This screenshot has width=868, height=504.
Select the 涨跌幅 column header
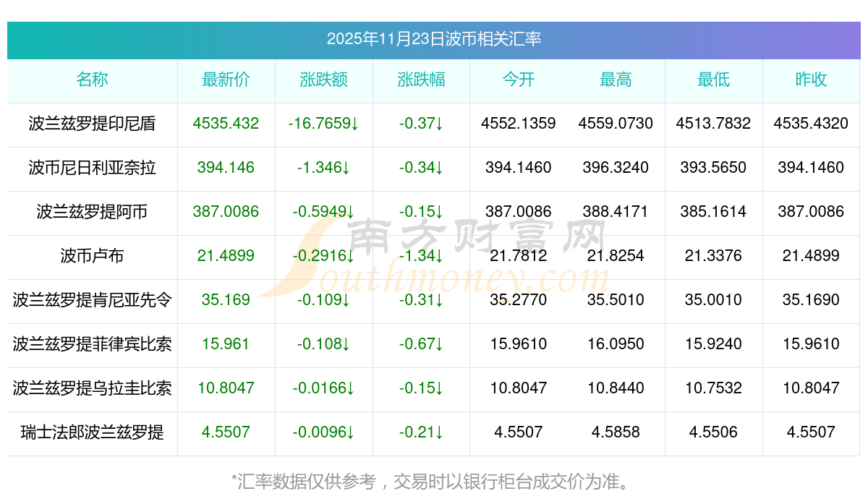pos(421,80)
